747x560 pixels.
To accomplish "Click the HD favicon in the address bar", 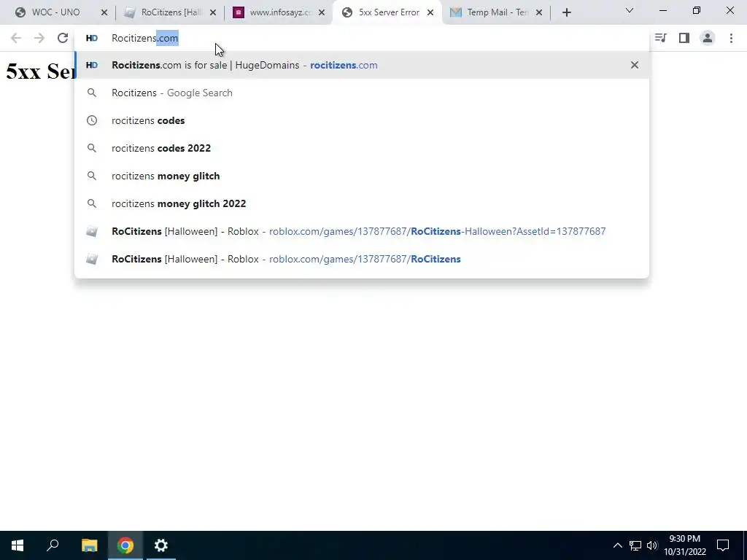I will point(91,38).
